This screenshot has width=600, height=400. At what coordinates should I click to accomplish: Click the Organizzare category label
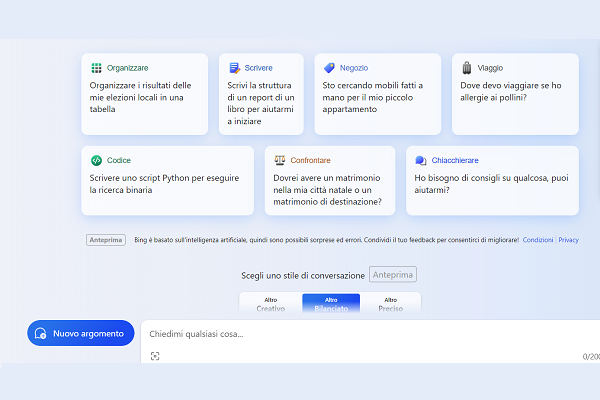point(127,68)
